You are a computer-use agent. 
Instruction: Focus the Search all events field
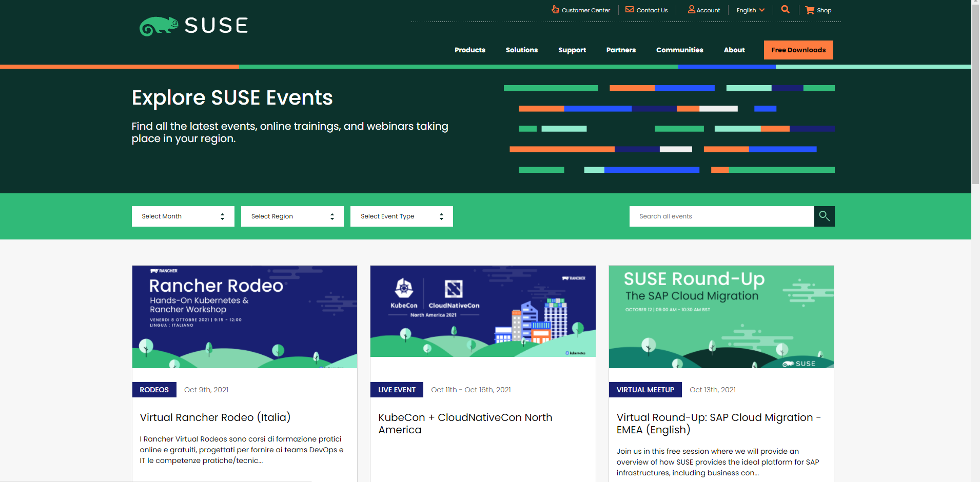(721, 216)
